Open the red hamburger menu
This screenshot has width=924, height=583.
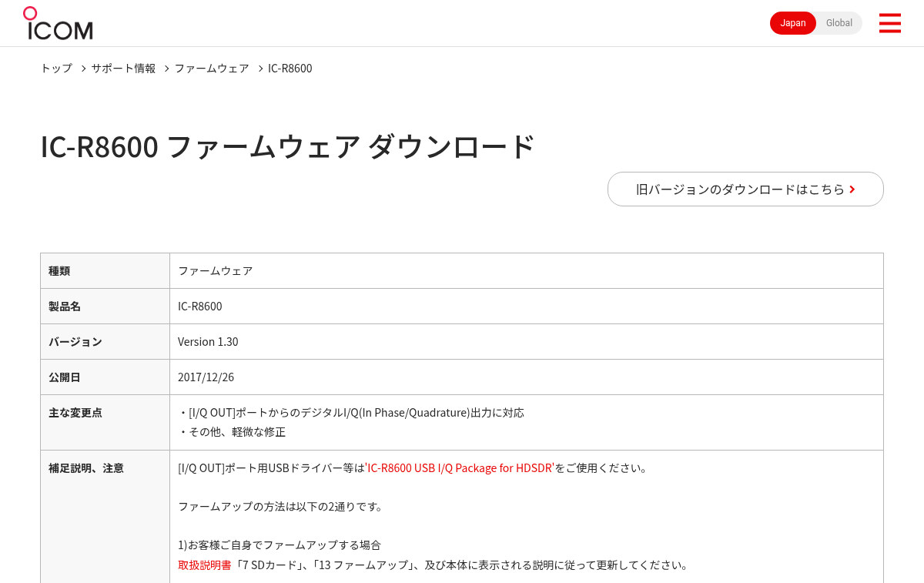(889, 23)
